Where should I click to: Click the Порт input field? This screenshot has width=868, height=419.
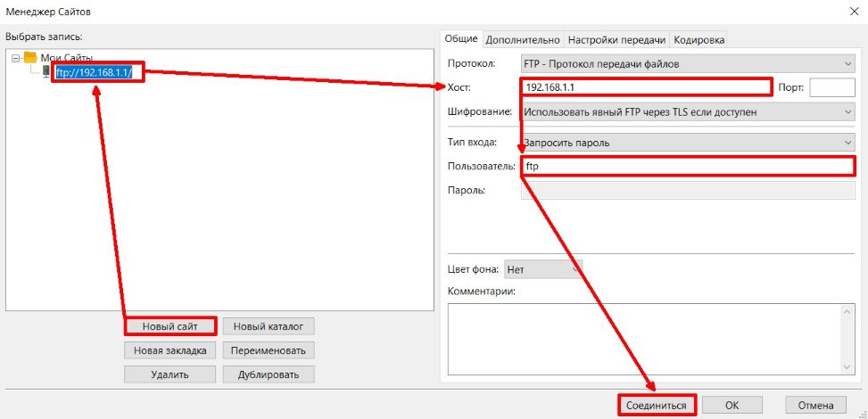(x=832, y=87)
